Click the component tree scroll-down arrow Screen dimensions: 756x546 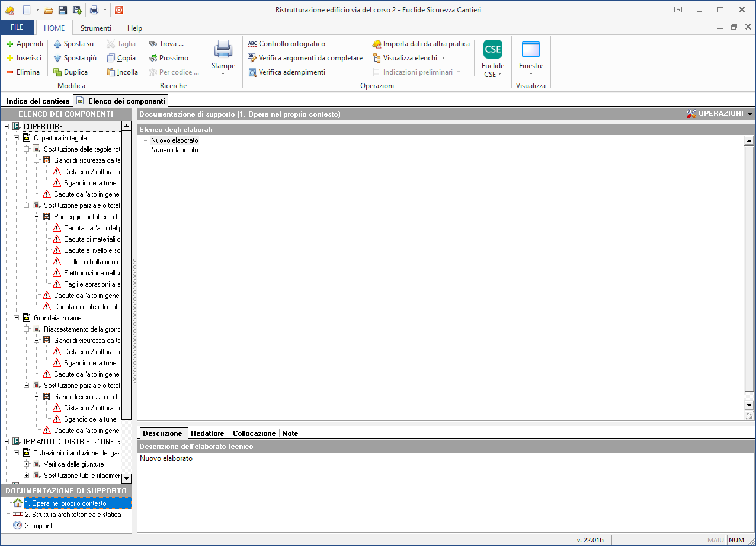126,478
